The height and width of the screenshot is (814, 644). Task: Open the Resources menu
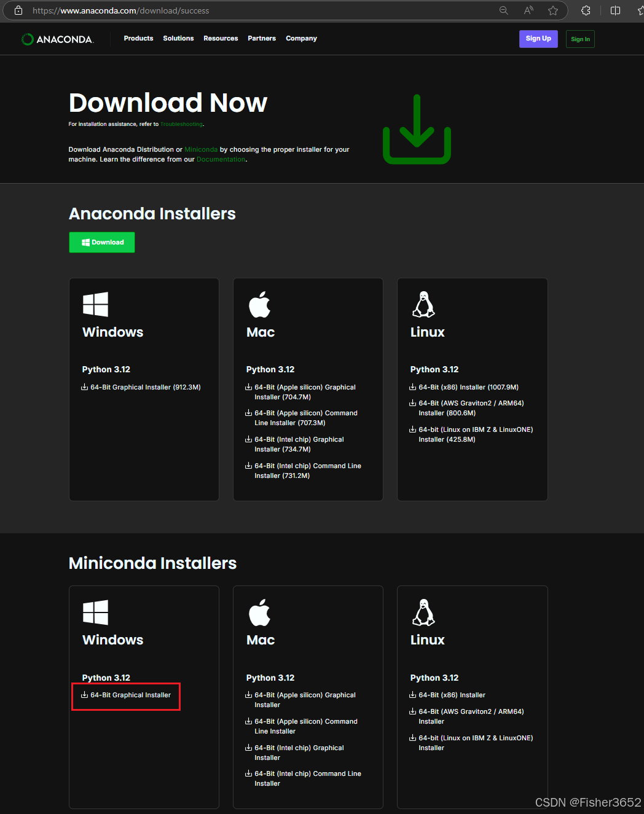pos(221,38)
